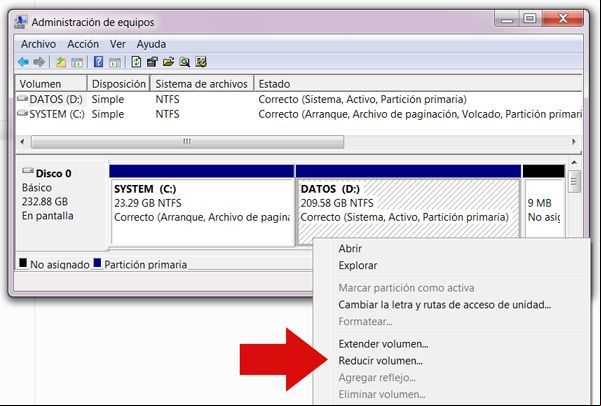Open the Archivo menu
The width and height of the screenshot is (601, 406).
coord(38,44)
